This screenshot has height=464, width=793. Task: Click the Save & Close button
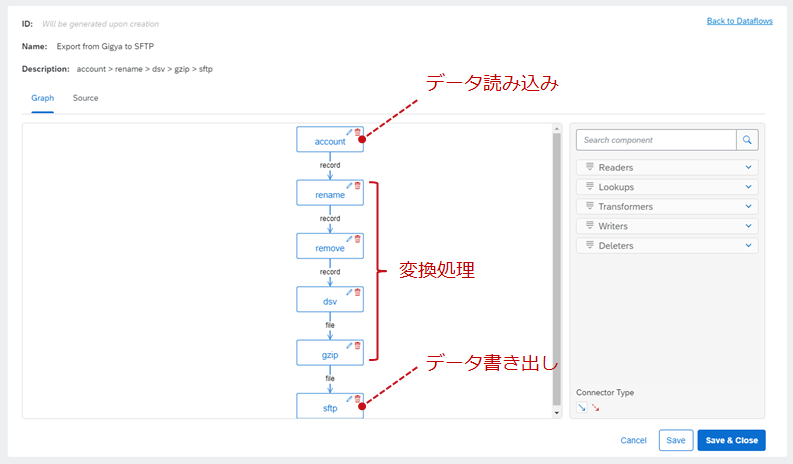pos(731,440)
